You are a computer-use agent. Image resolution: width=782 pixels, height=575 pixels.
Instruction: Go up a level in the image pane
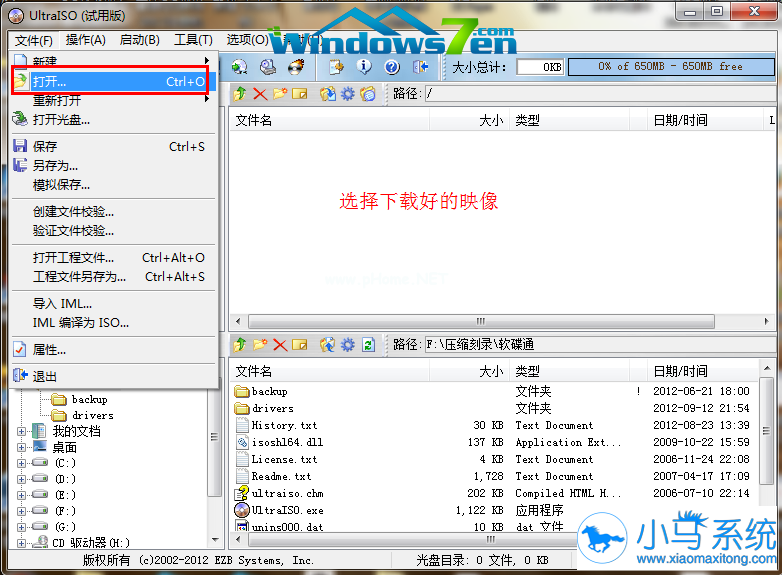pyautogui.click(x=240, y=93)
